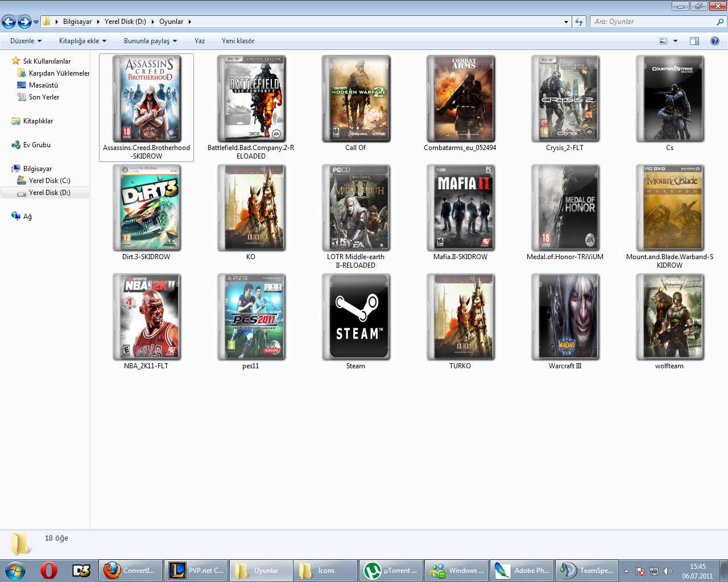The height and width of the screenshot is (582, 728).
Task: Expand the arrow after Yerel Disk (D:) breadcrumb
Action: (x=153, y=22)
